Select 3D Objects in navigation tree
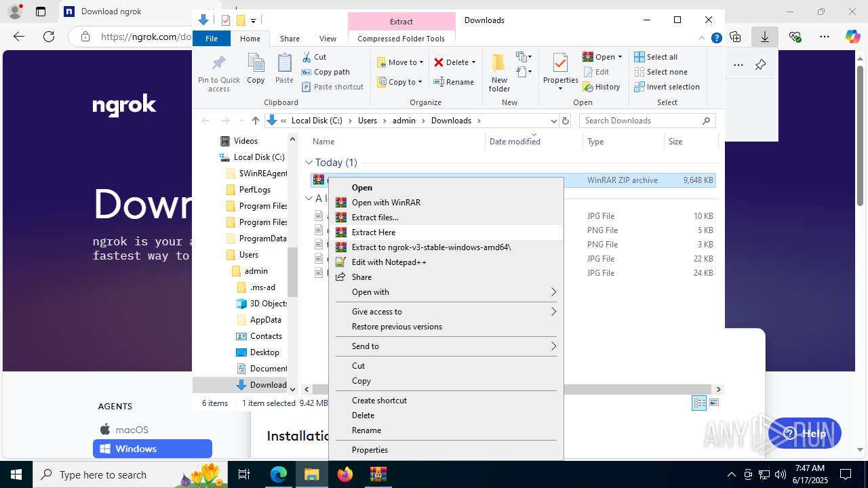This screenshot has width=868, height=488. [269, 304]
